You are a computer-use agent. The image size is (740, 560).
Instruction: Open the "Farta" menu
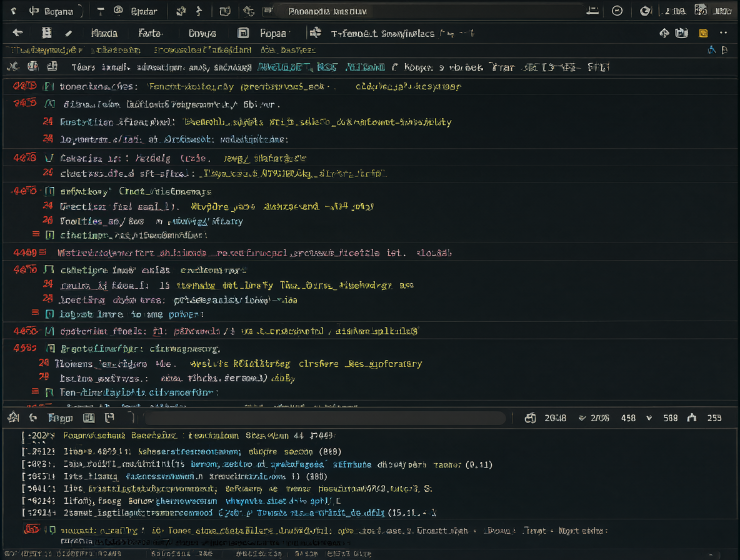150,33
